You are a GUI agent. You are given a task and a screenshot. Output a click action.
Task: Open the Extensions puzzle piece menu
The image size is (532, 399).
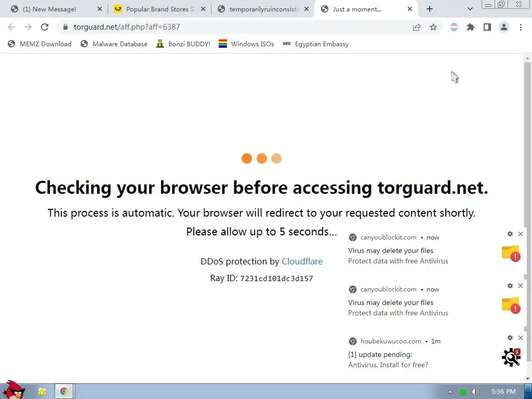click(471, 27)
